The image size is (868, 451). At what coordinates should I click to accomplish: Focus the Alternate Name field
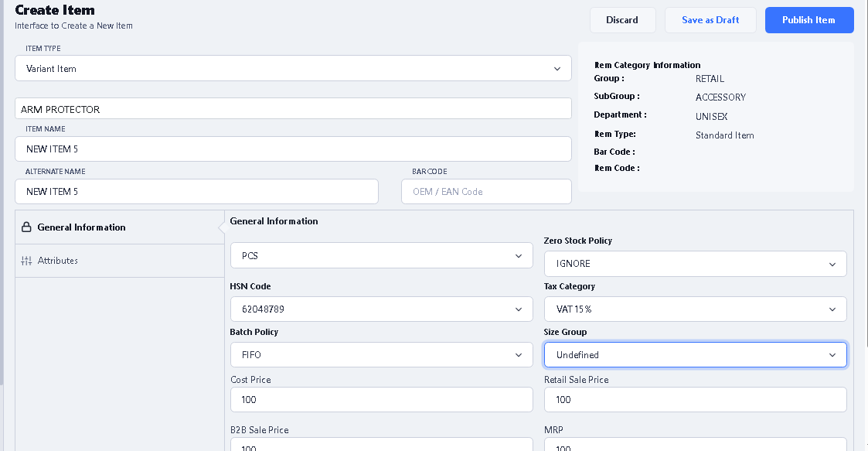[x=196, y=192]
